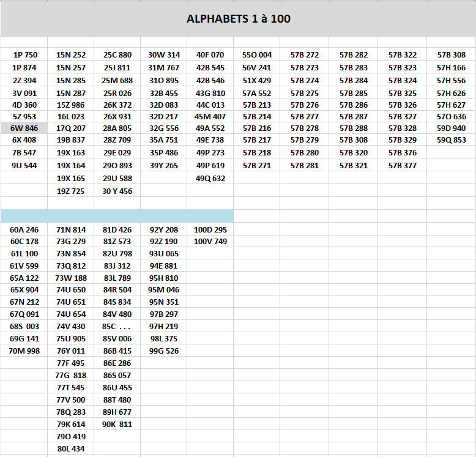The width and height of the screenshot is (476, 457).
Task: Click on the 70M 998 cell
Action: [x=24, y=351]
